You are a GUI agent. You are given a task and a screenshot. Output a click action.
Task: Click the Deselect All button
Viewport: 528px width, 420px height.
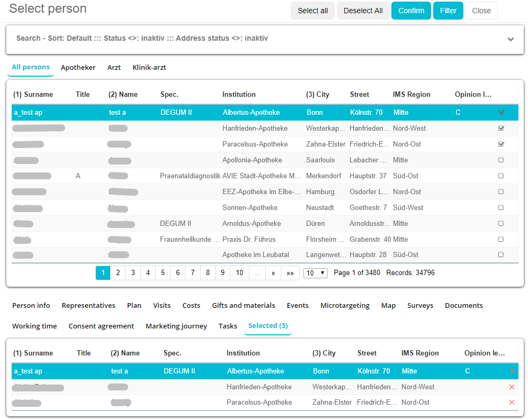coord(363,11)
